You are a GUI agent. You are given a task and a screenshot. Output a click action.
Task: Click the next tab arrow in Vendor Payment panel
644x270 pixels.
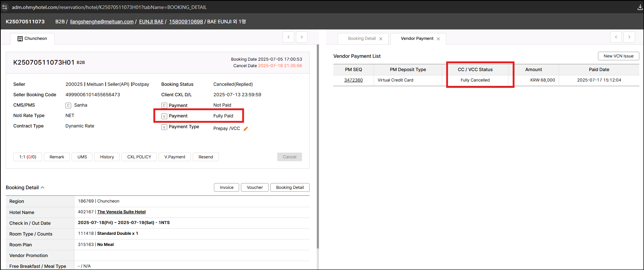point(629,37)
